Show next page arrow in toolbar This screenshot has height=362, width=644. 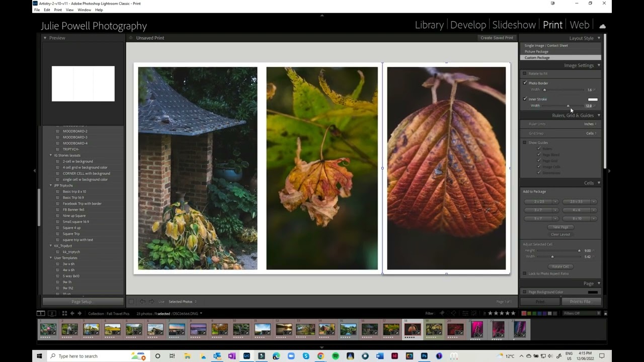coord(151,302)
